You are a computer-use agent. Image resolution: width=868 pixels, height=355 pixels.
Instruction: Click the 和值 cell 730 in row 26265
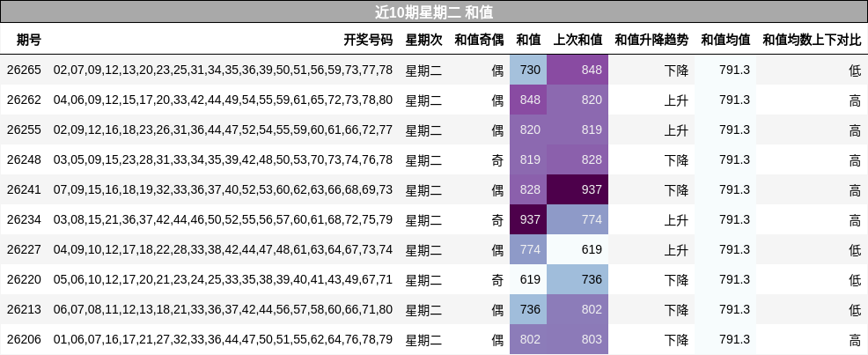[529, 70]
